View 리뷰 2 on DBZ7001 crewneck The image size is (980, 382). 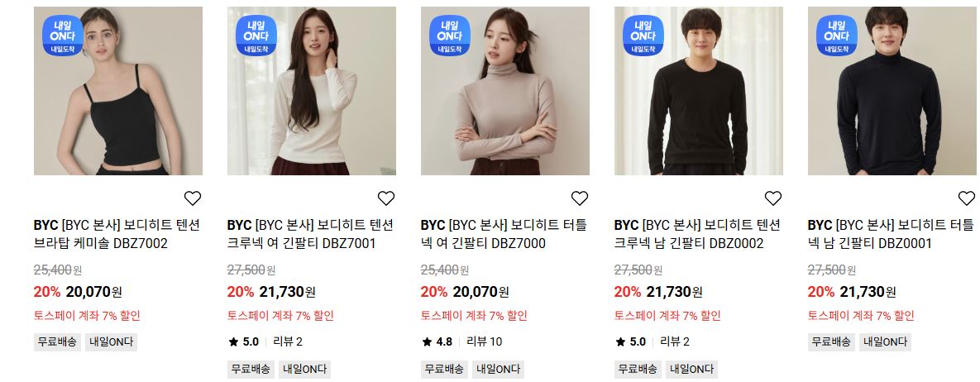(x=288, y=341)
